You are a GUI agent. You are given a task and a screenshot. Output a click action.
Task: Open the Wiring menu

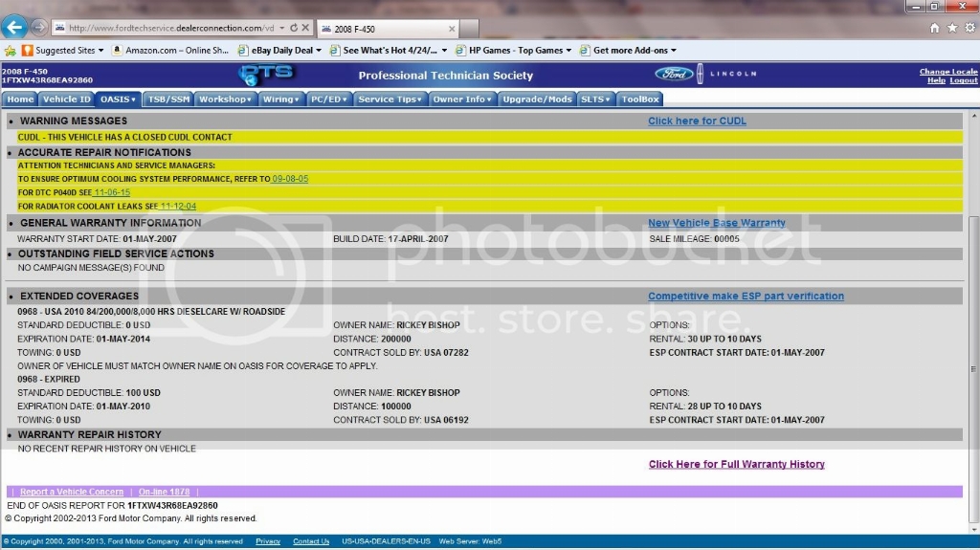coord(280,99)
